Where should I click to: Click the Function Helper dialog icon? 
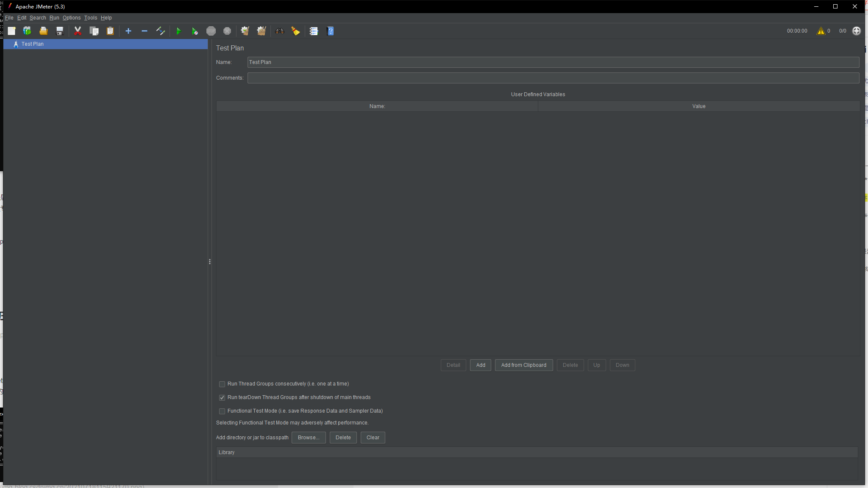pyautogui.click(x=314, y=31)
